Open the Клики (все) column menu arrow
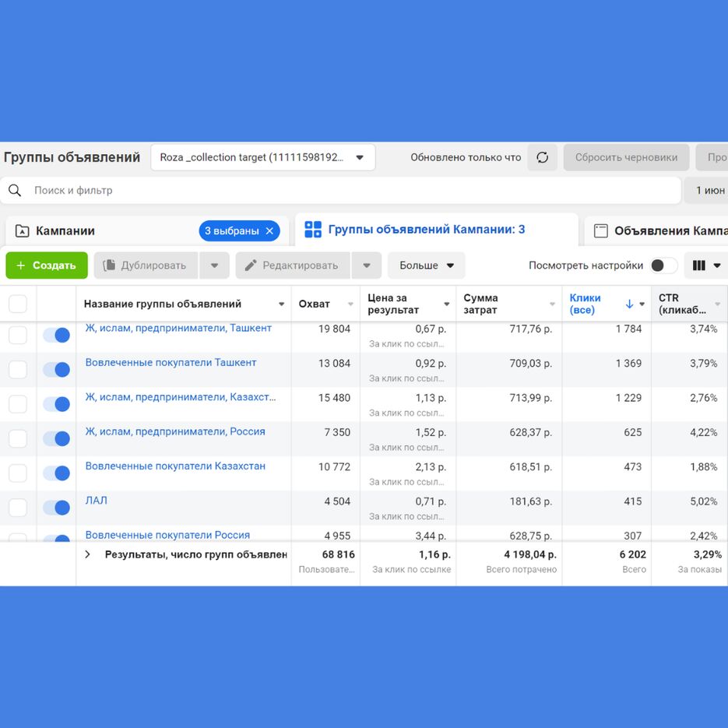The width and height of the screenshot is (728, 728). (x=642, y=304)
